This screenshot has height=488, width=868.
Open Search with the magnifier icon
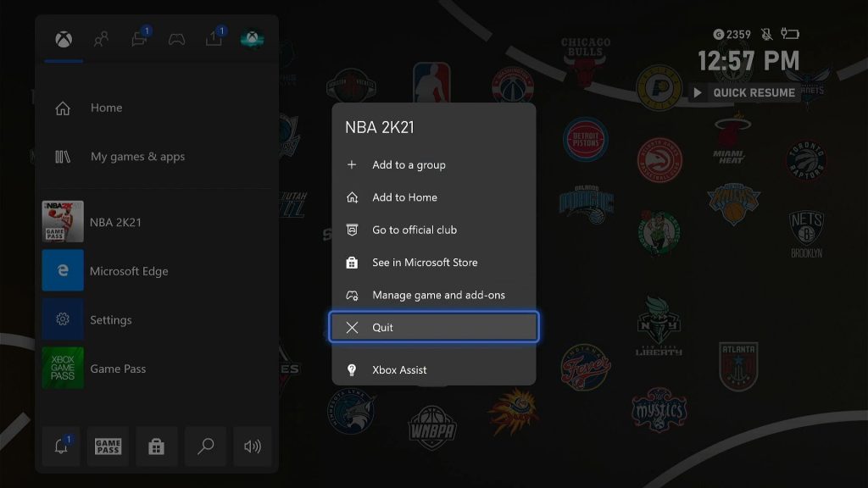[205, 446]
